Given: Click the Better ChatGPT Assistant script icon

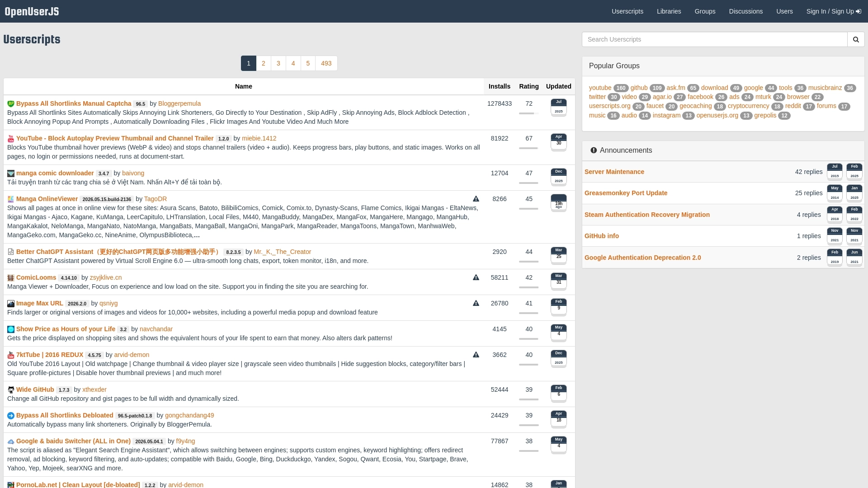Looking at the screenshot, I should 11,252.
